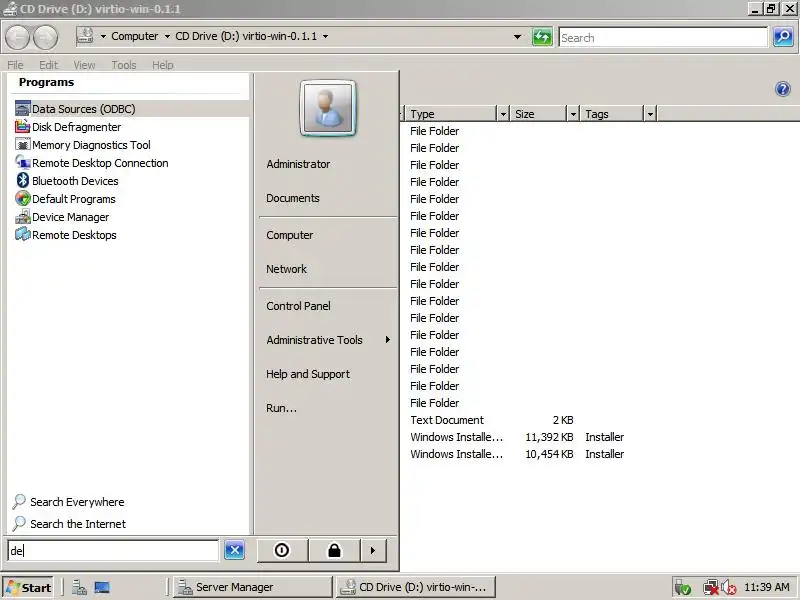
Task: Click the muted volume tray icon
Action: point(728,588)
